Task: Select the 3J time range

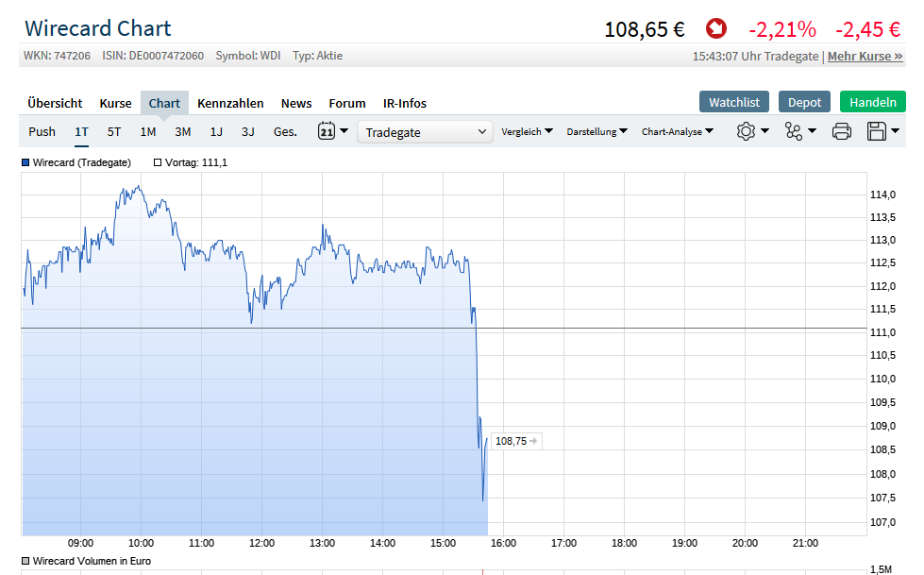Action: pos(248,131)
